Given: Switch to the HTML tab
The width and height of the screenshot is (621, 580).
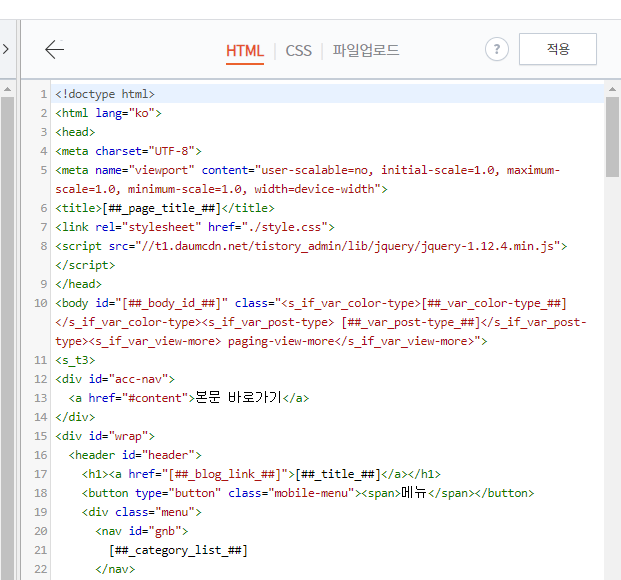Looking at the screenshot, I should click(245, 51).
